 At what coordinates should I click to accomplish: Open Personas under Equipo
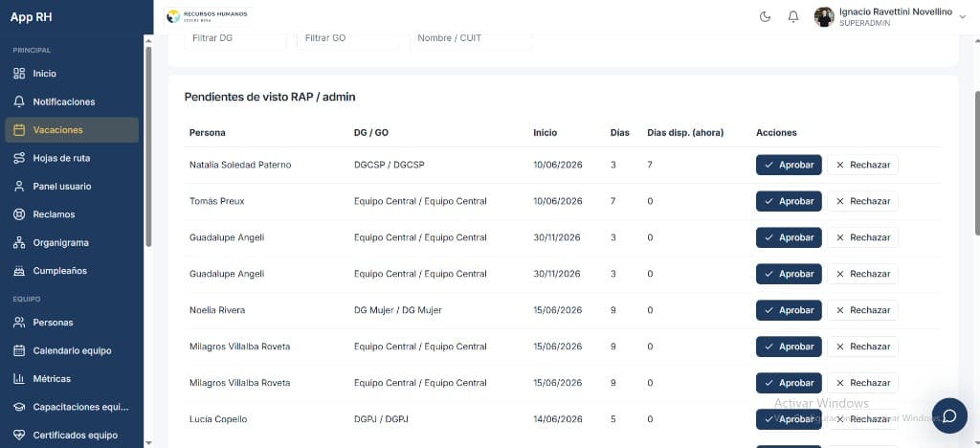(x=72, y=323)
